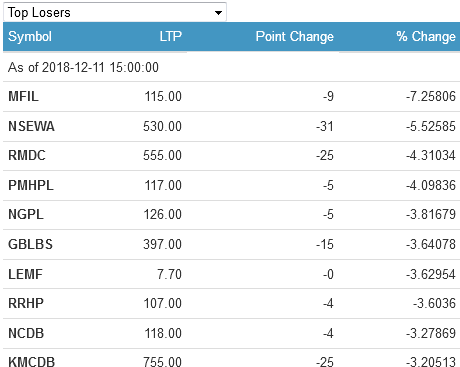Select the PMHPL stock symbol

point(31,185)
